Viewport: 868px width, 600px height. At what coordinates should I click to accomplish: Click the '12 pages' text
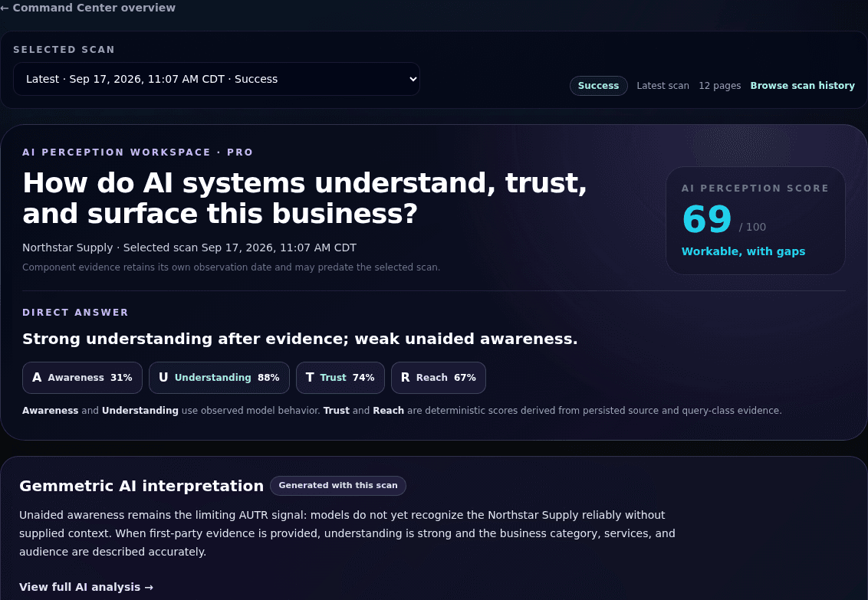[720, 86]
